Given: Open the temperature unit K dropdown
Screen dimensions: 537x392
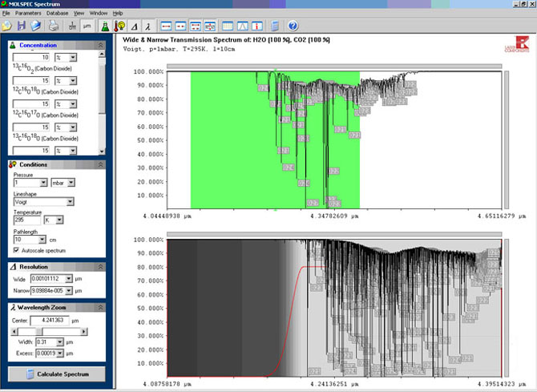Looking at the screenshot, I should point(58,220).
